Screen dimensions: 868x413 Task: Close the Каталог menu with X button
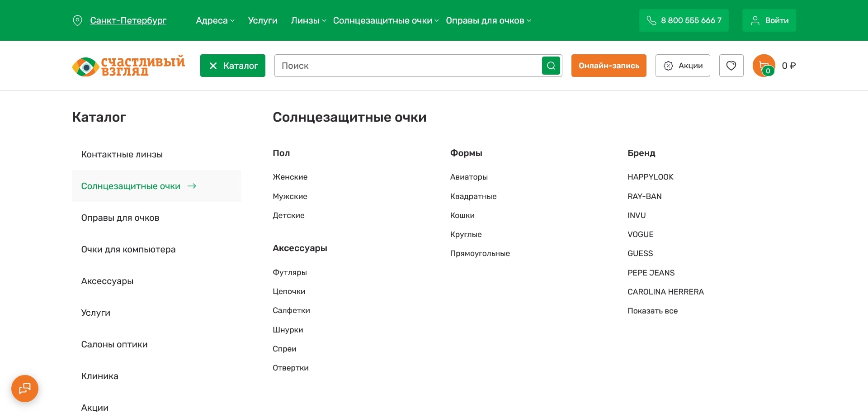(232, 66)
